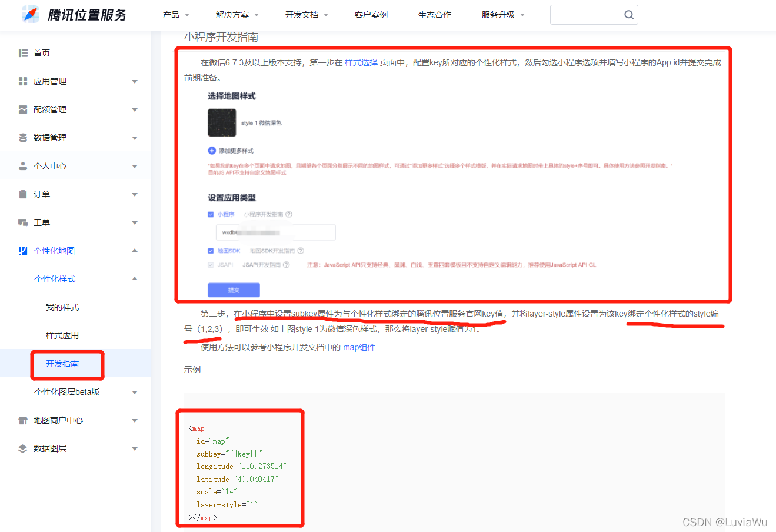
Task: Click the 地图商户中心 store icon
Action: click(23, 420)
